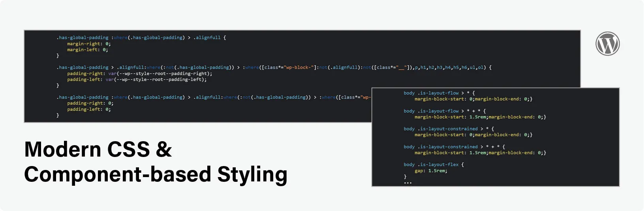
Task: Click the first margin-block-start: 1.5rem declaration line
Action: click(480, 117)
